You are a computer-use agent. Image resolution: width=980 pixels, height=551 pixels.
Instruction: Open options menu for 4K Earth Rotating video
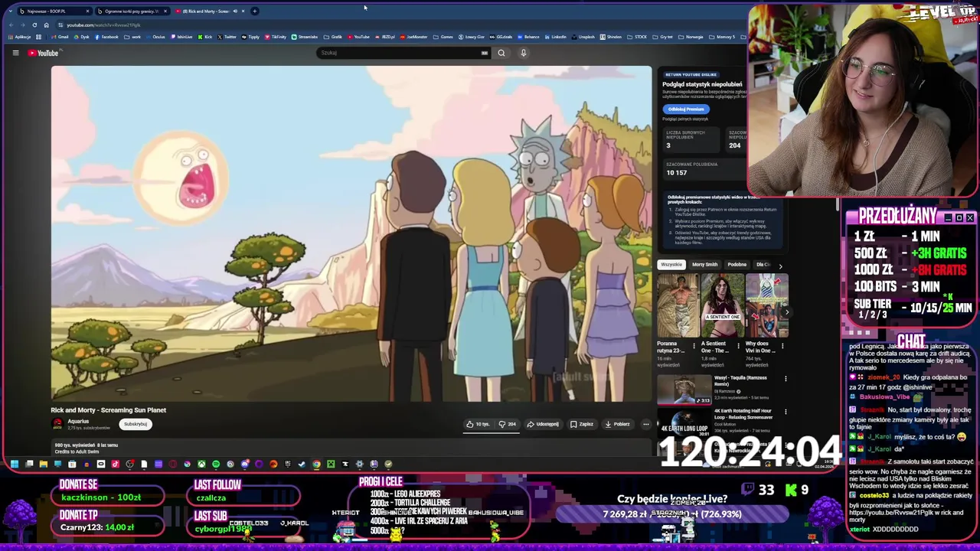pyautogui.click(x=786, y=412)
